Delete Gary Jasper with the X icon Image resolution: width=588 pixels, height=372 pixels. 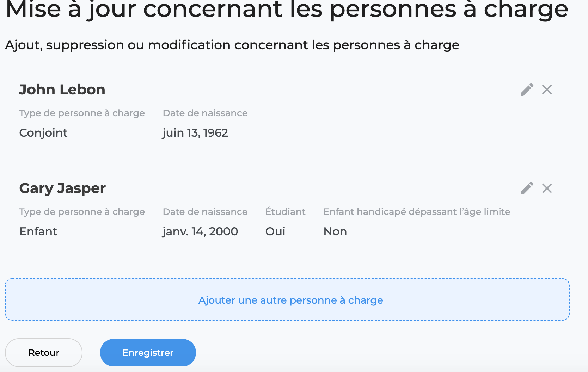[x=547, y=188]
